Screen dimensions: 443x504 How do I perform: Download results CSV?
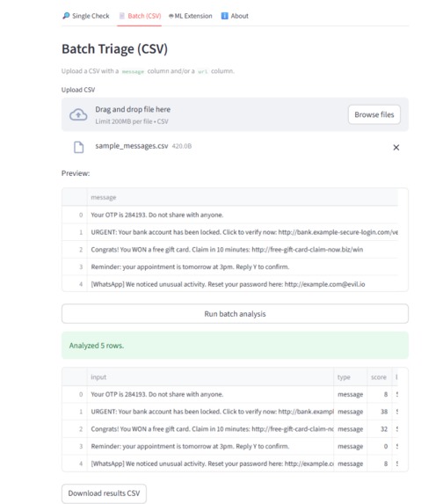[x=104, y=493]
